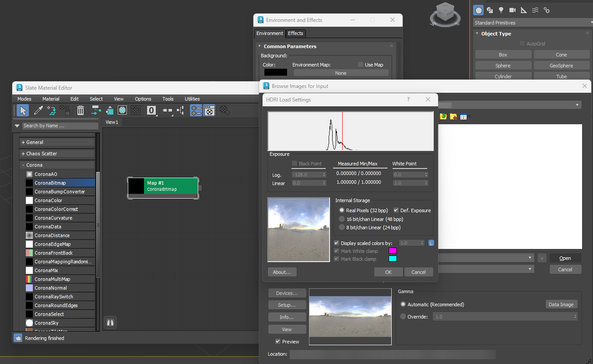The width and height of the screenshot is (593, 364).
Task: Open the Modes menu in Slate Editor
Action: click(x=25, y=99)
